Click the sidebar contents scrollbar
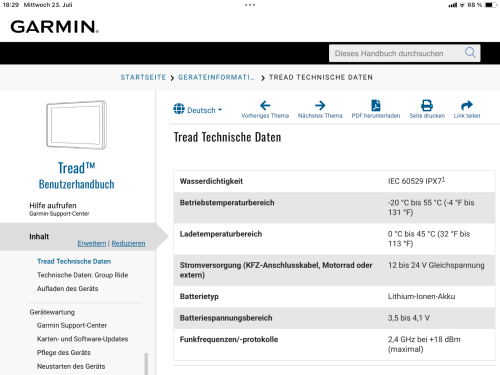This screenshot has height=375, width=500. 146,363
